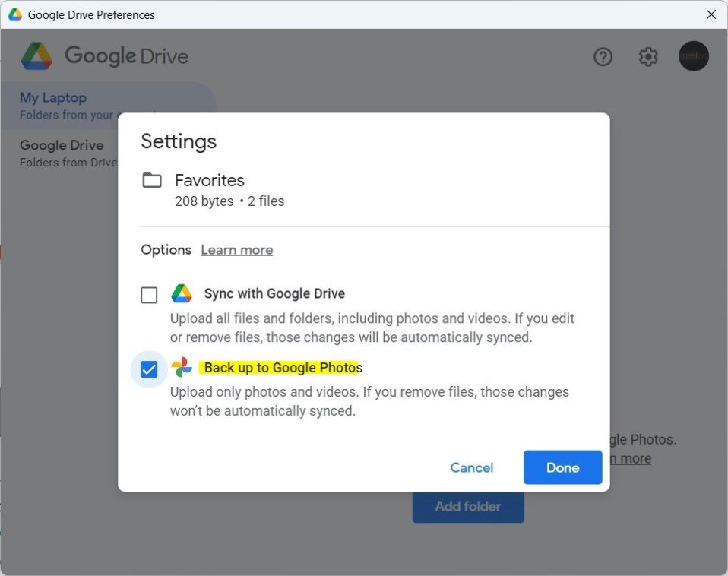Click the Google Photos pinwheel icon

pyautogui.click(x=182, y=368)
